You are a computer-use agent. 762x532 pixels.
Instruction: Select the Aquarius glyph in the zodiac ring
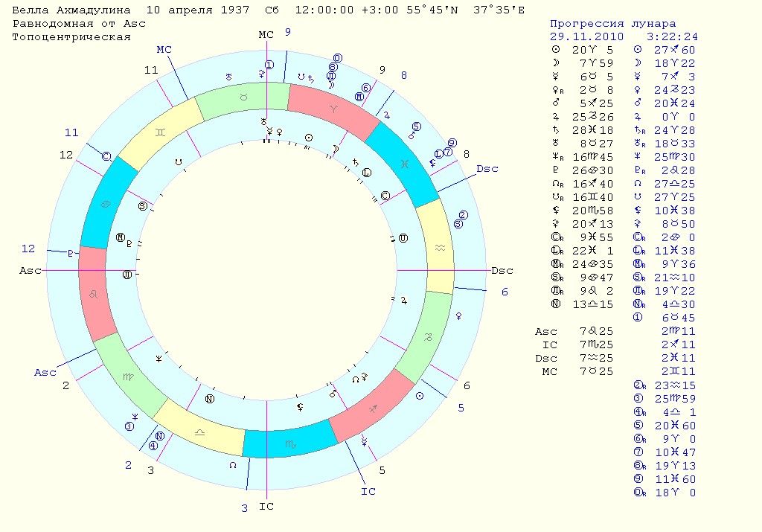440,248
